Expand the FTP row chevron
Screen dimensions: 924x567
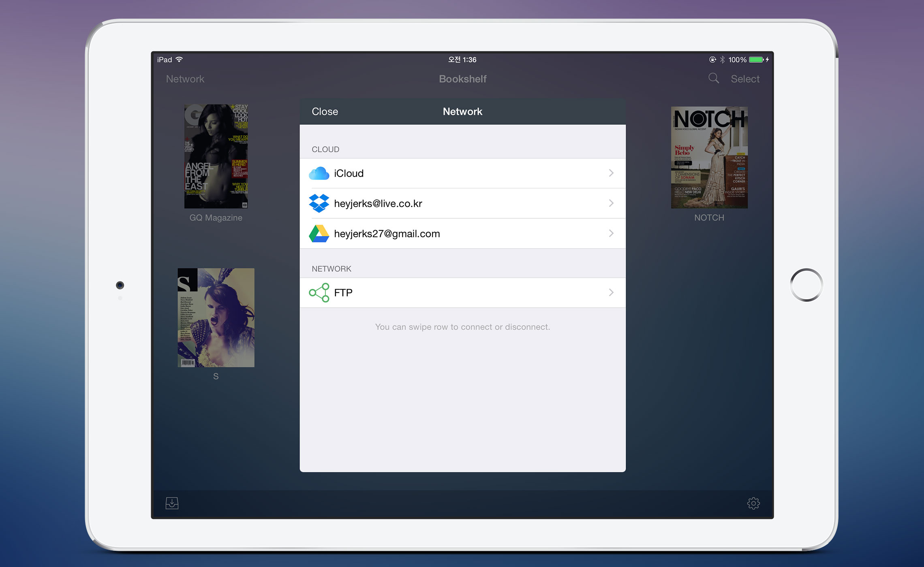click(x=611, y=292)
